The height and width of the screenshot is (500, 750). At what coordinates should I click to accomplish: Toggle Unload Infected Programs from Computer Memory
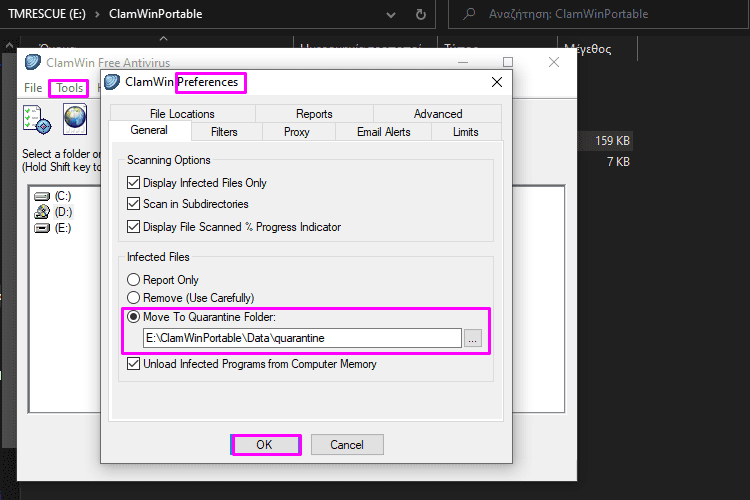133,363
